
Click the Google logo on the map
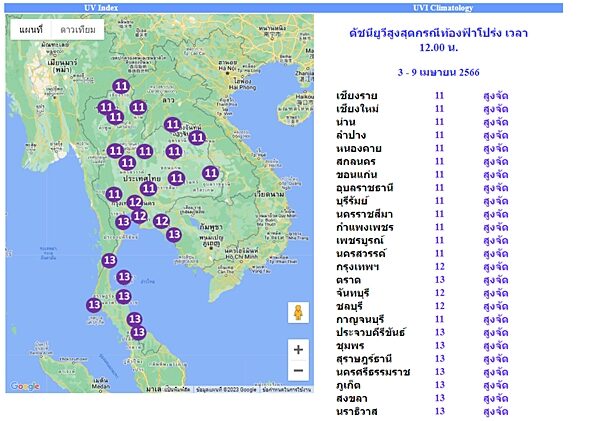(25, 387)
